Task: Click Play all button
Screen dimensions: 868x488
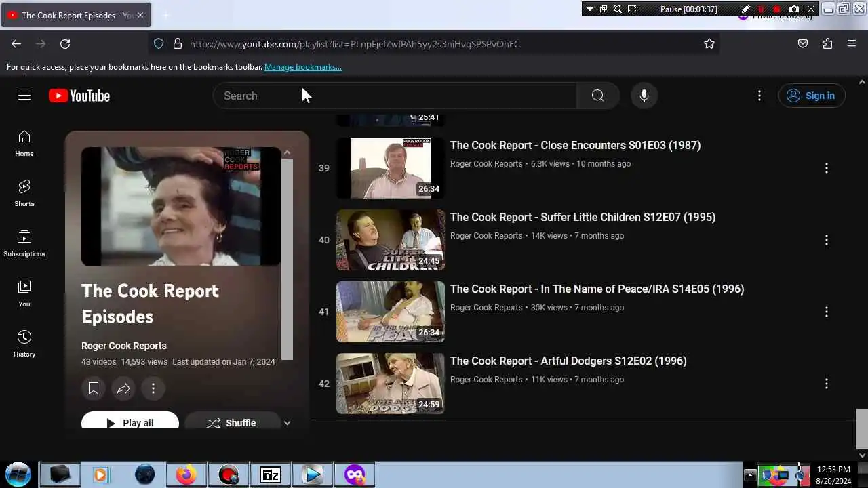Action: pyautogui.click(x=130, y=422)
